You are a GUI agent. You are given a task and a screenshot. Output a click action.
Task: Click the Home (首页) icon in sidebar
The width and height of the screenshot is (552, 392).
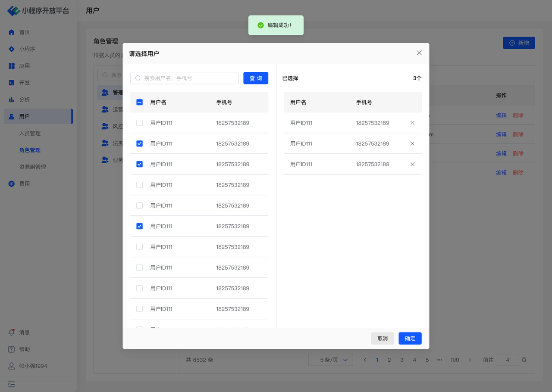12,32
